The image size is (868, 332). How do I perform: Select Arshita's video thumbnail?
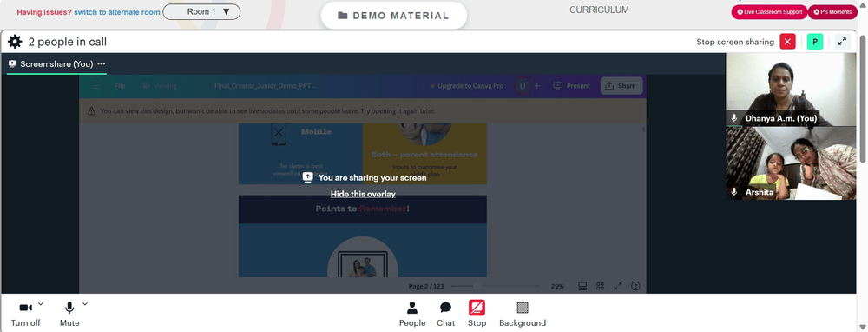pyautogui.click(x=791, y=163)
